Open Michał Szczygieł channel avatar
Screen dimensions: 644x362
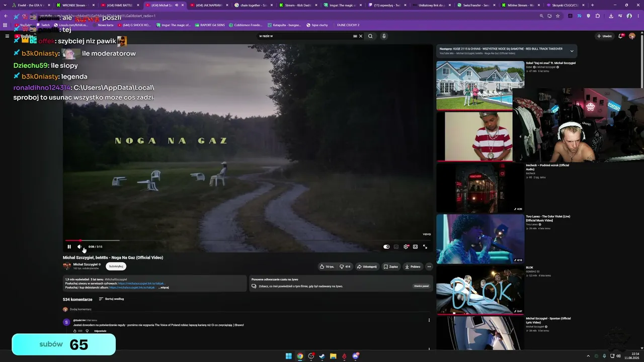click(x=67, y=266)
